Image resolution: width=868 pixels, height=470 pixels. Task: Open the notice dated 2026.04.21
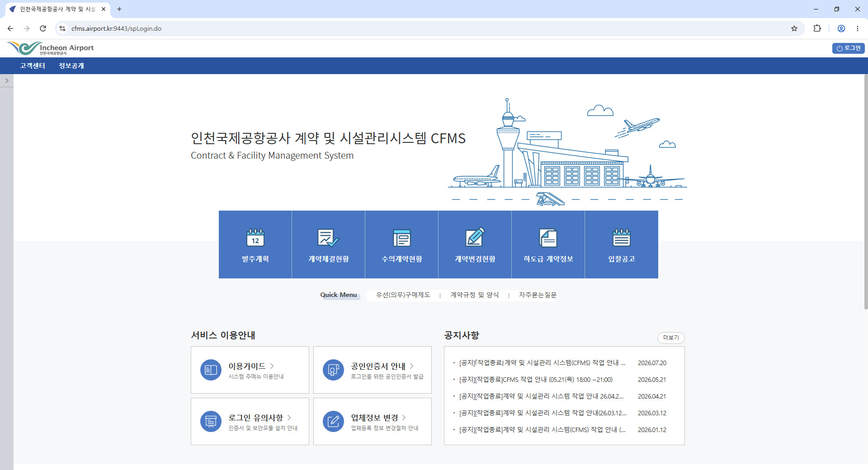[x=541, y=396]
